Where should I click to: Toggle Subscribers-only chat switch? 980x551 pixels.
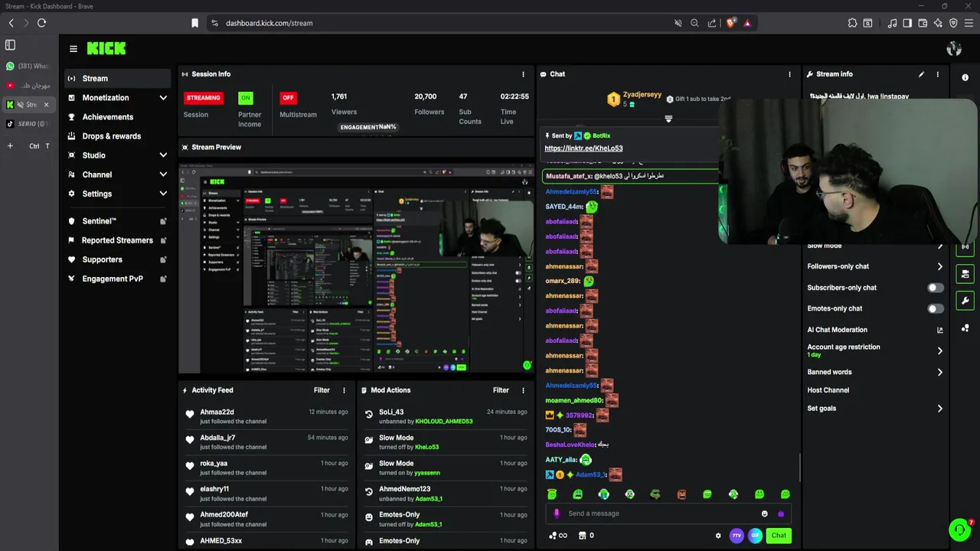pyautogui.click(x=936, y=288)
